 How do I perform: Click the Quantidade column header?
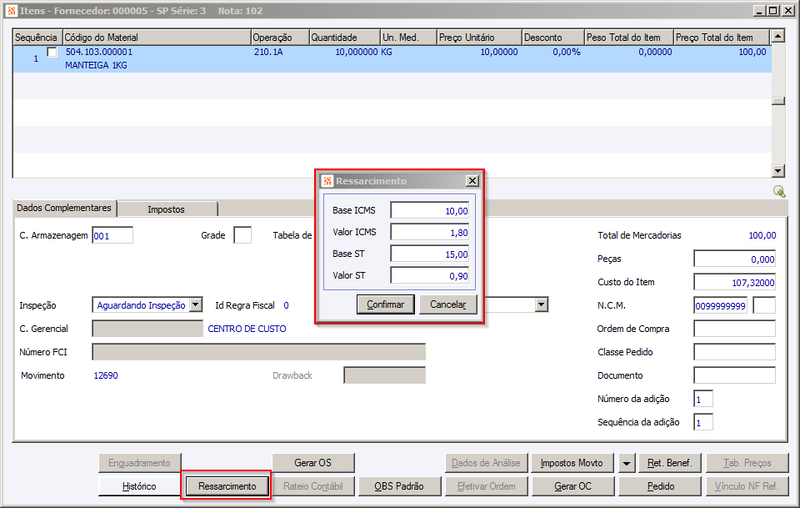[345, 37]
